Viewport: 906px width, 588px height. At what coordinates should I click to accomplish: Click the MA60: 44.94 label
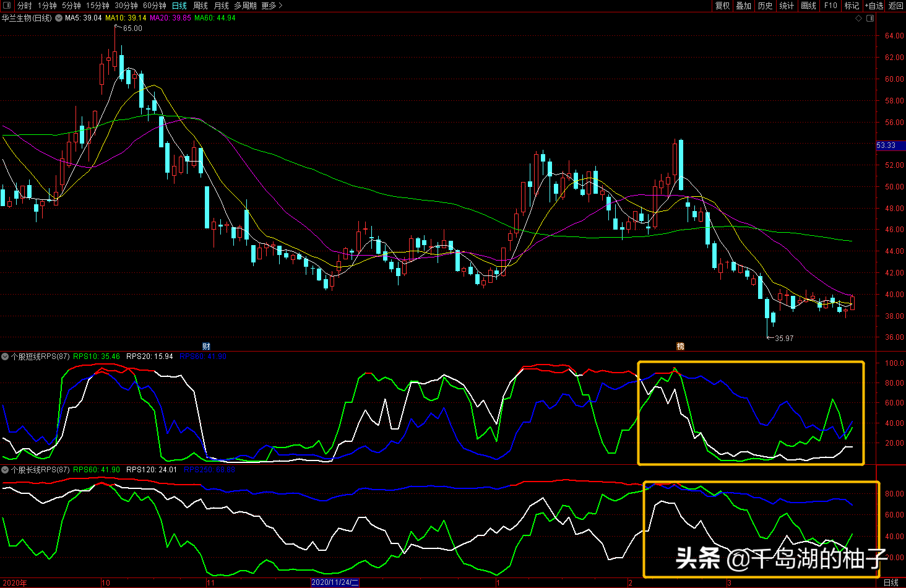[x=215, y=18]
